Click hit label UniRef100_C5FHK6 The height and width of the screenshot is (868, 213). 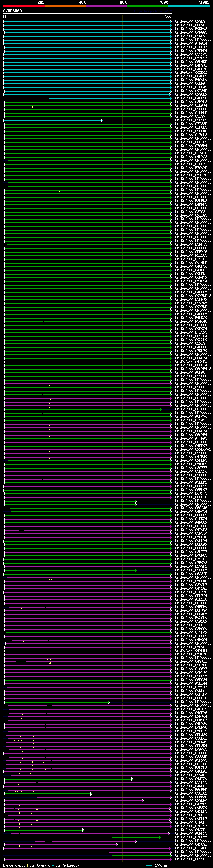click(191, 581)
